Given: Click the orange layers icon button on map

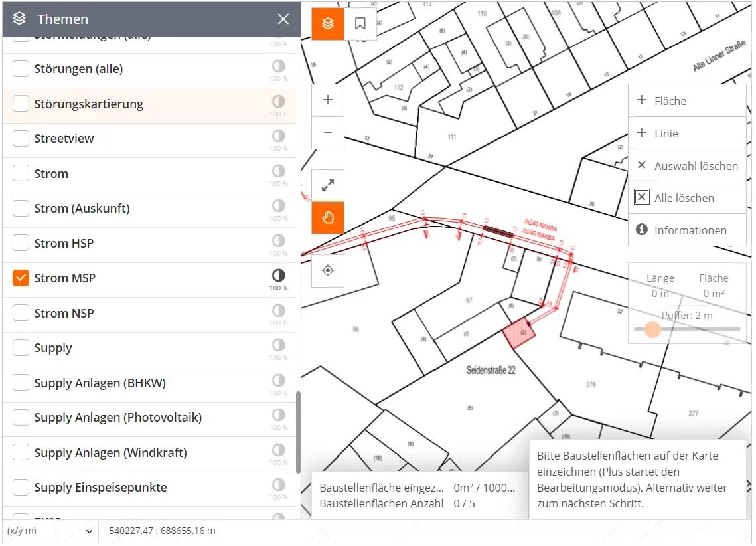Looking at the screenshot, I should [328, 24].
